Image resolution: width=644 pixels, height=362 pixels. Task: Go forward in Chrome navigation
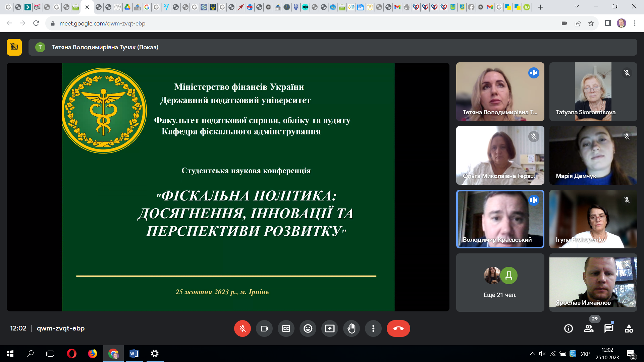tap(22, 23)
